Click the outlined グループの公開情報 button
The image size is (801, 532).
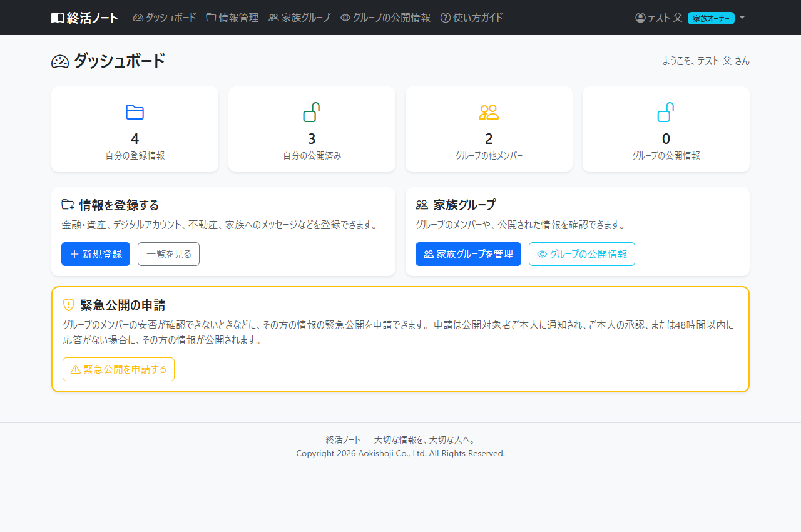tap(582, 254)
